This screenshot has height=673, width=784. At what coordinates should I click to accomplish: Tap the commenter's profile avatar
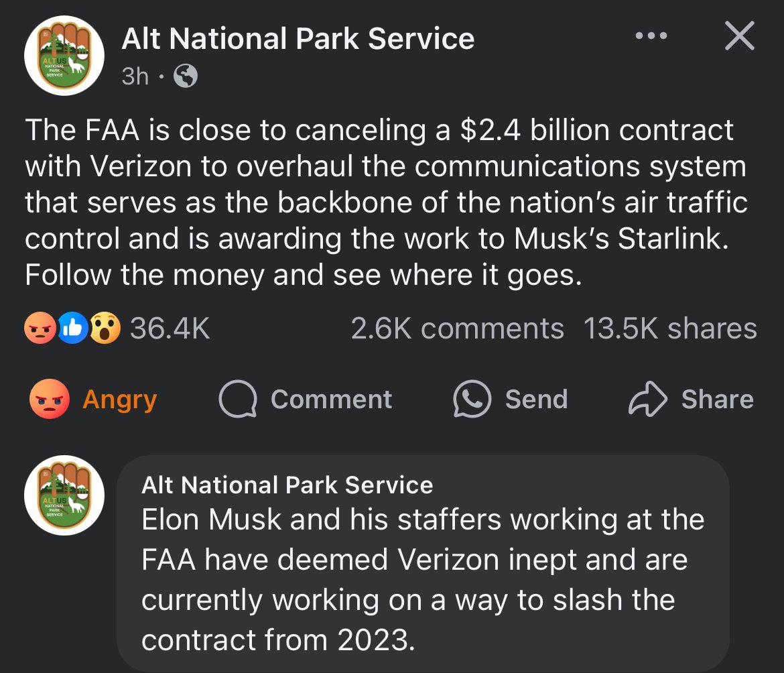[x=64, y=495]
